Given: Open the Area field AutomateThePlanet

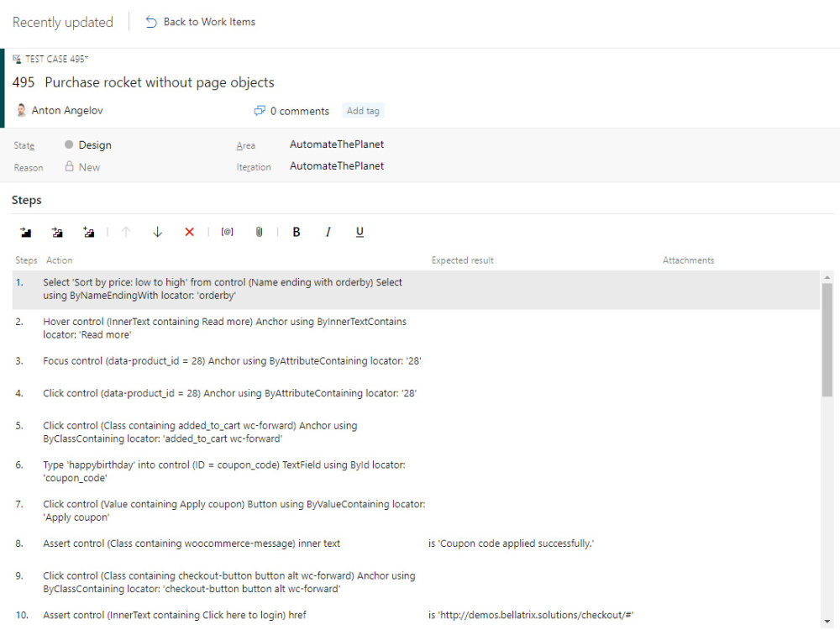Looking at the screenshot, I should tap(337, 144).
